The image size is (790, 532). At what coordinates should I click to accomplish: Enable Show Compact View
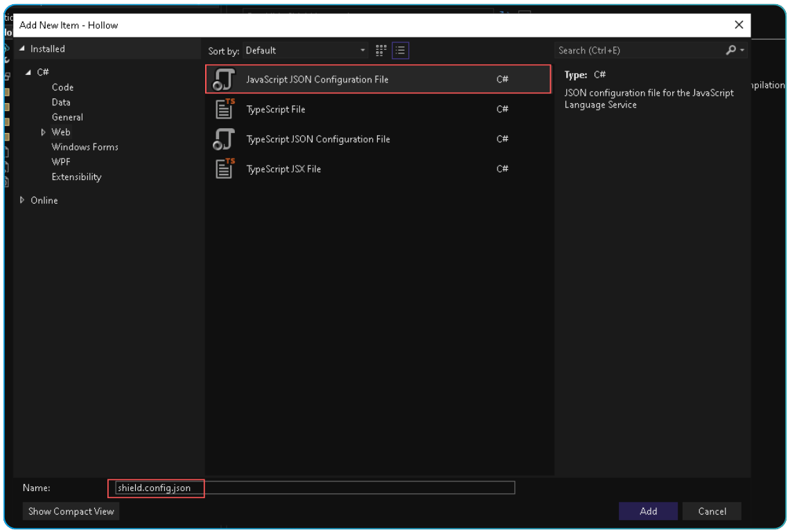coord(70,511)
